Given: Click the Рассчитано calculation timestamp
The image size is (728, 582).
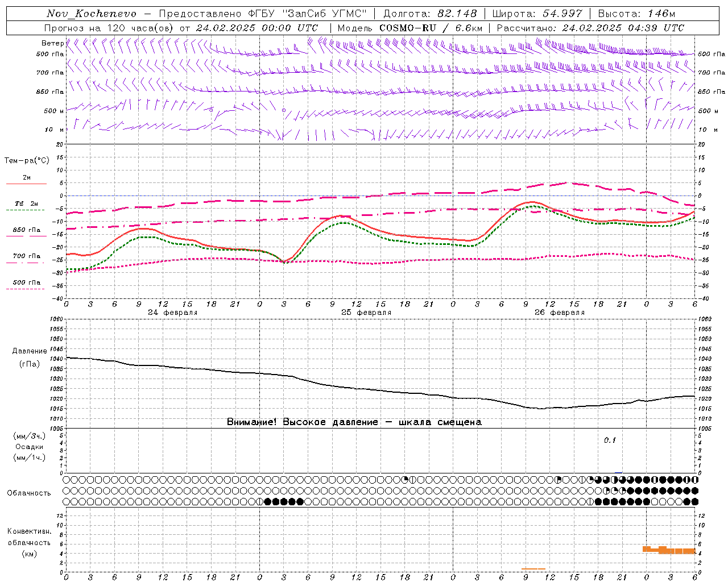Looking at the screenshot, I should point(590,28).
